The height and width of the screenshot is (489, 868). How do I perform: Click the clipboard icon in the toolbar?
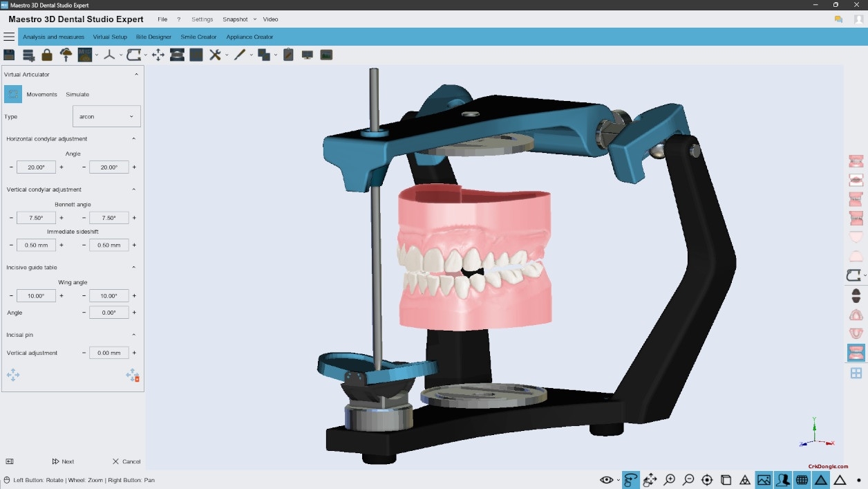click(x=288, y=55)
